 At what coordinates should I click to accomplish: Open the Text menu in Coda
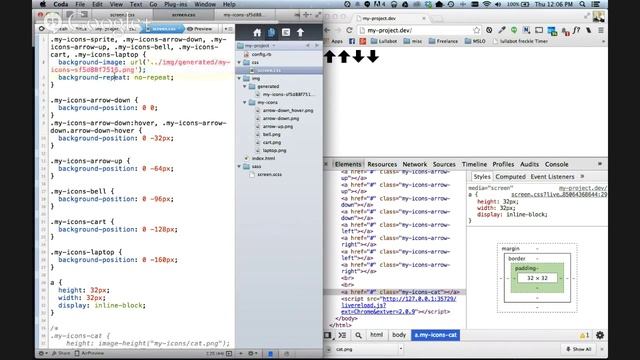coord(136,4)
